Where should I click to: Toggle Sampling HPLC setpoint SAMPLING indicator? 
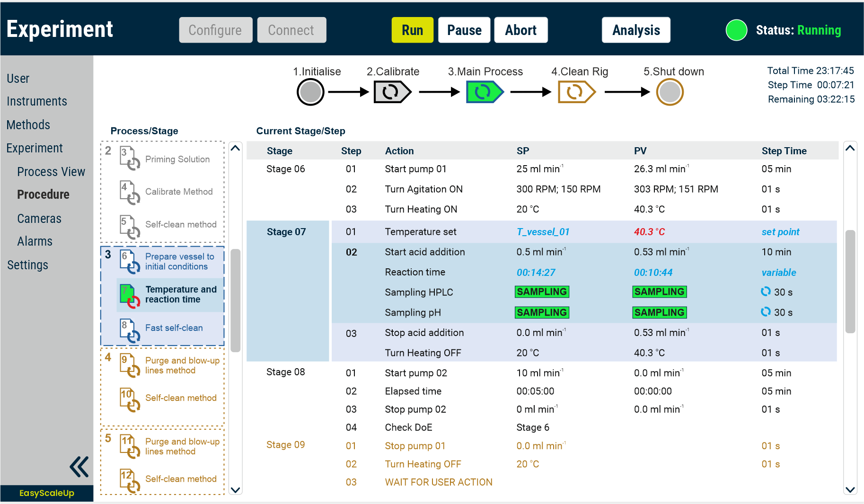click(542, 292)
